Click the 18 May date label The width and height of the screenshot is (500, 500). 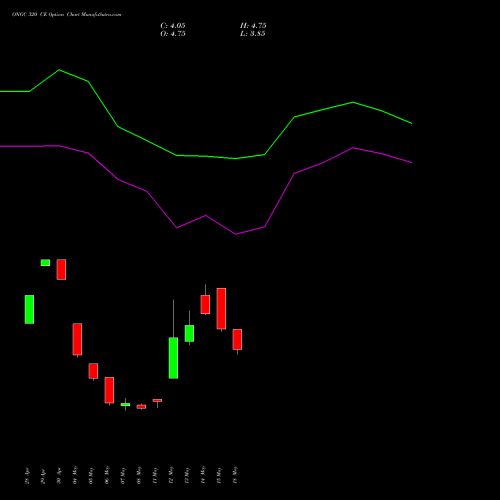click(x=235, y=475)
